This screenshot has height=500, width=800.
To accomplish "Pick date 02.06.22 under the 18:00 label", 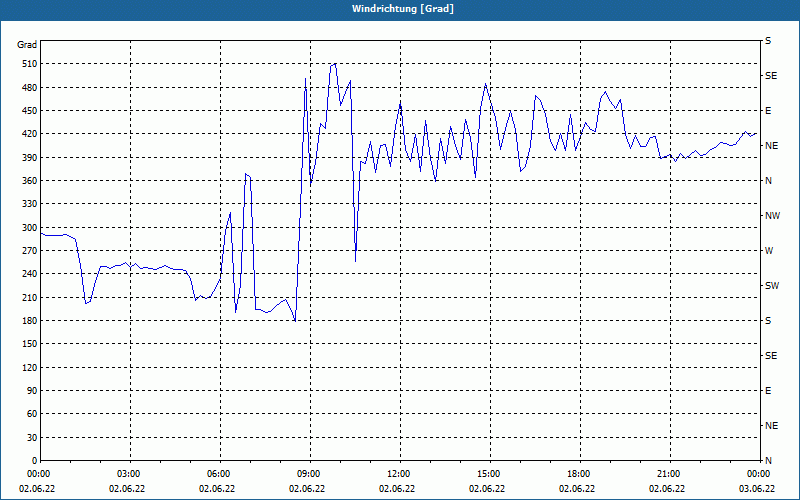I will pos(577,489).
